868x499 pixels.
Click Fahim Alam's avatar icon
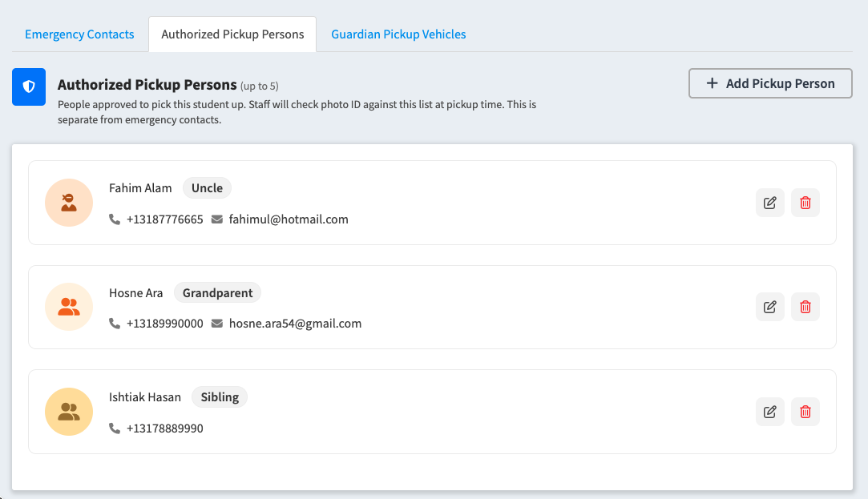click(x=69, y=203)
